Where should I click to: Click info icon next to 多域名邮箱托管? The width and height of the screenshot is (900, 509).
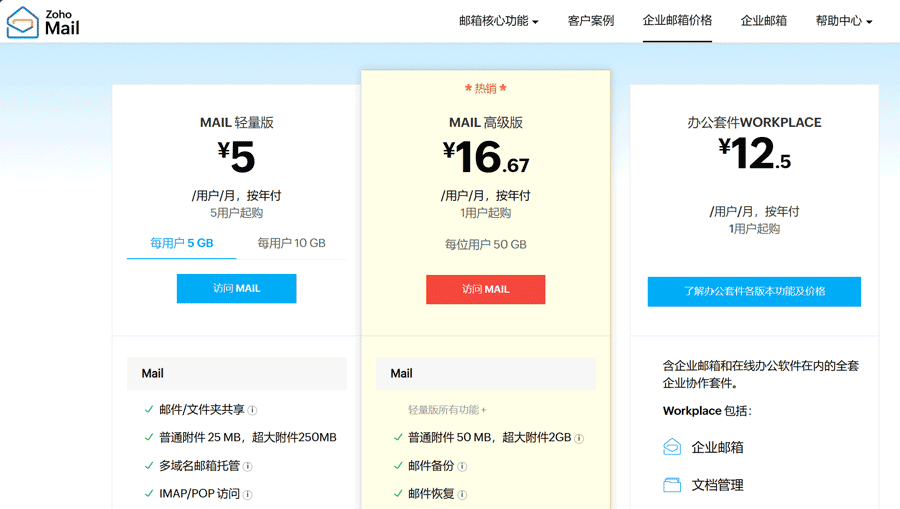pyautogui.click(x=247, y=467)
